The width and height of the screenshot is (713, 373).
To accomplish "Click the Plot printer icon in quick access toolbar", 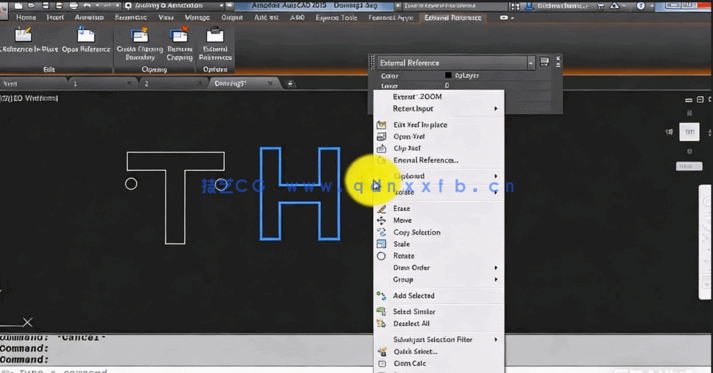I will 73,6.
